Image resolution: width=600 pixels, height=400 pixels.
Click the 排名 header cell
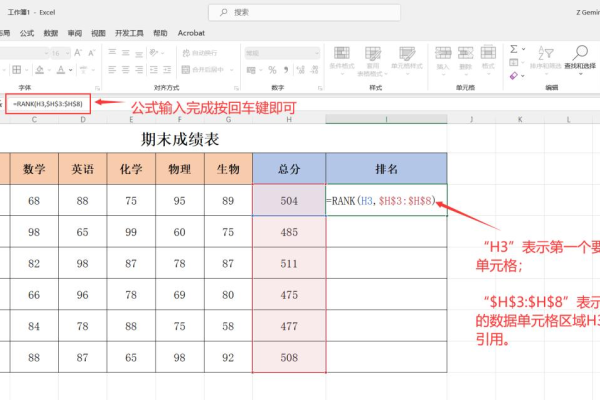pos(386,169)
